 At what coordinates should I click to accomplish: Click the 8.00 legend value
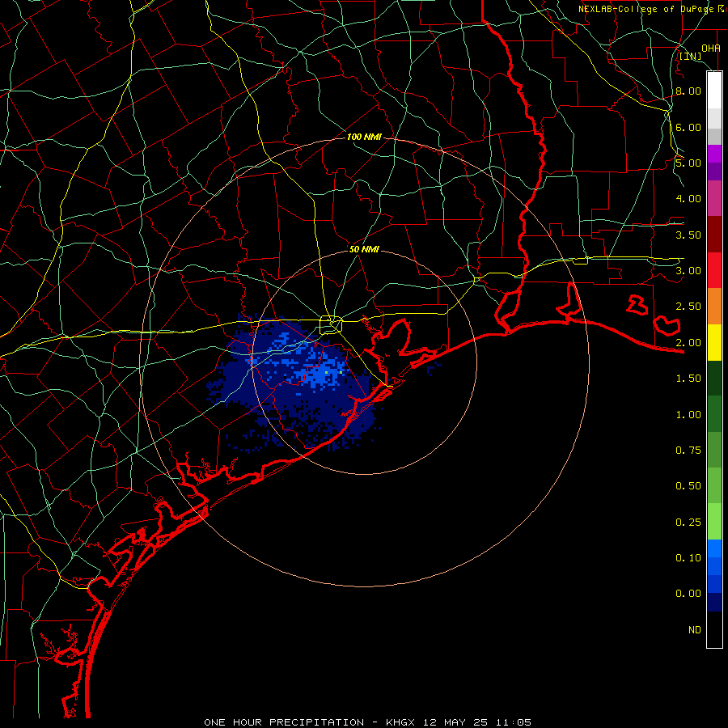tap(688, 91)
